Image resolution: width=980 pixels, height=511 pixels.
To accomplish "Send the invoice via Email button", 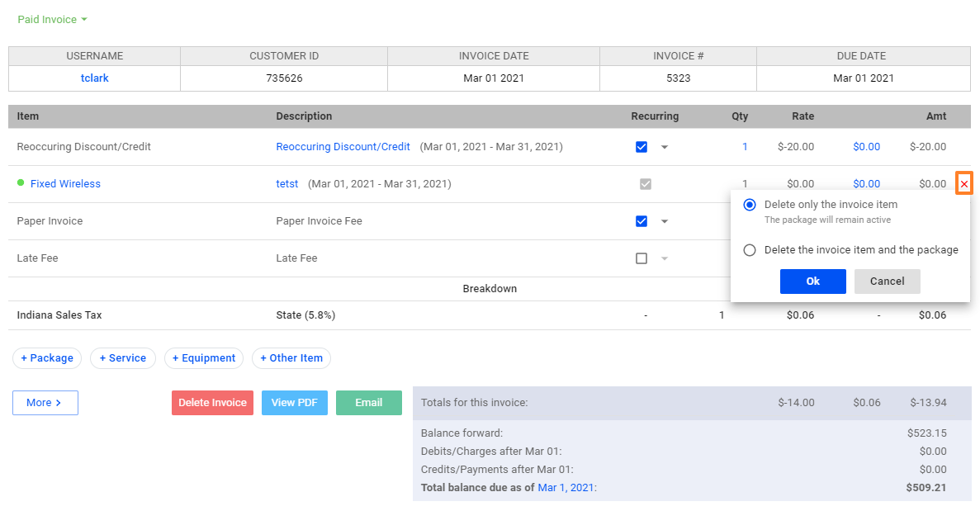I will point(369,403).
